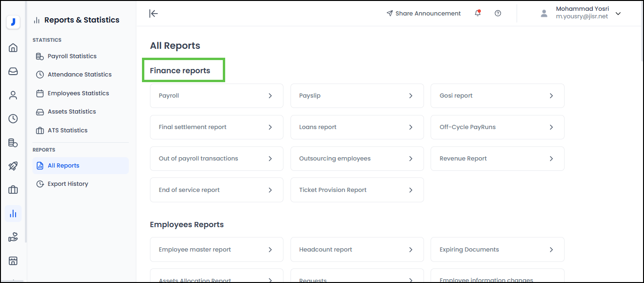
Task: Open Export History in sidebar
Action: click(68, 184)
